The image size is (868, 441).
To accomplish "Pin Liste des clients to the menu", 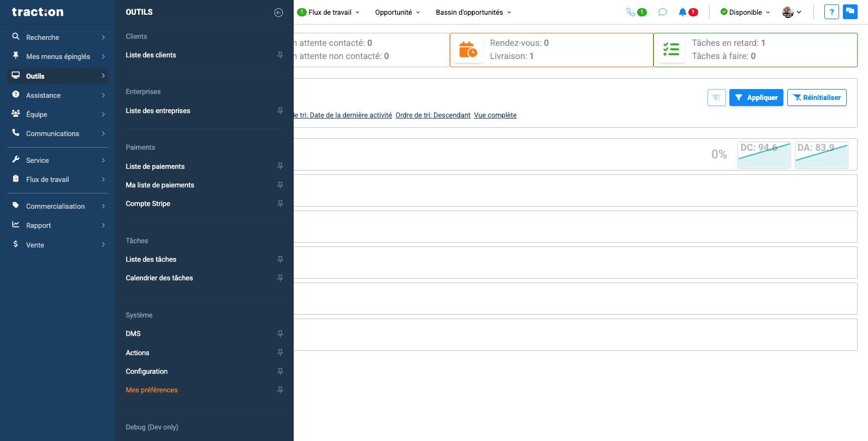I will point(280,55).
